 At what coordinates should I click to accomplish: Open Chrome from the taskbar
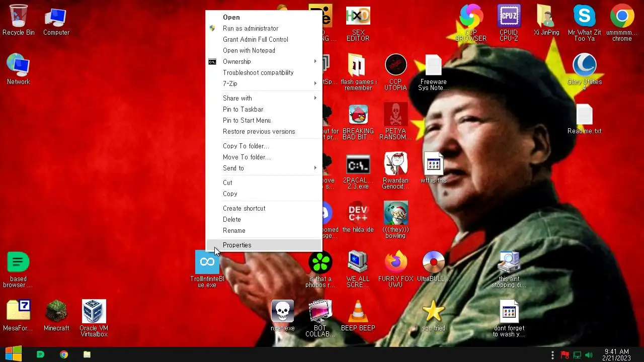(63, 354)
